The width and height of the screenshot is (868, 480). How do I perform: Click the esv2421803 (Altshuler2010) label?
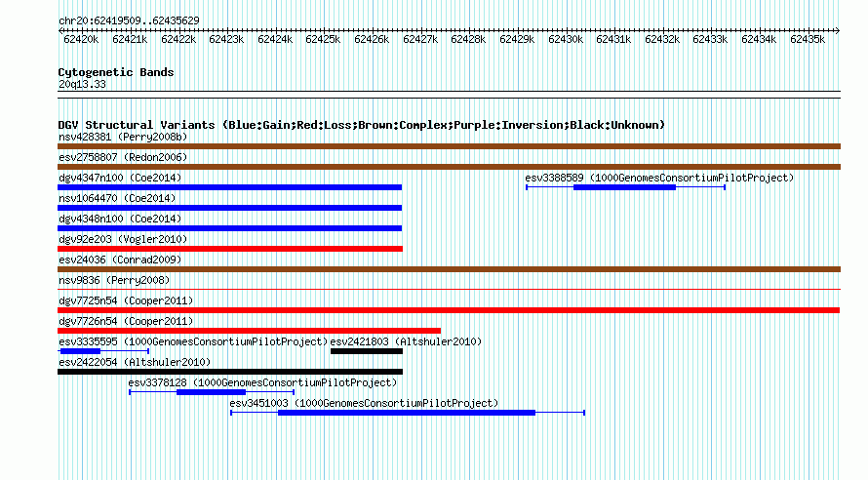click(x=406, y=341)
